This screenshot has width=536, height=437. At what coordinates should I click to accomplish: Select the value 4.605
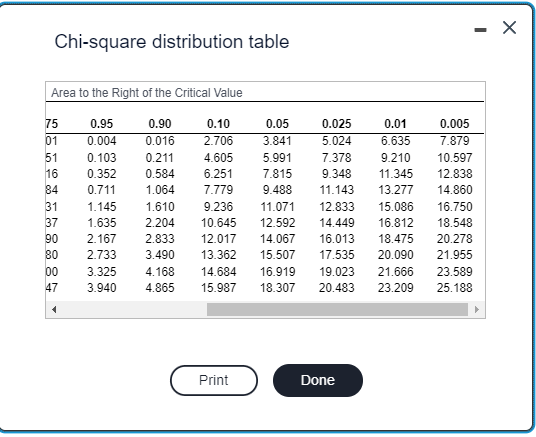(x=218, y=158)
